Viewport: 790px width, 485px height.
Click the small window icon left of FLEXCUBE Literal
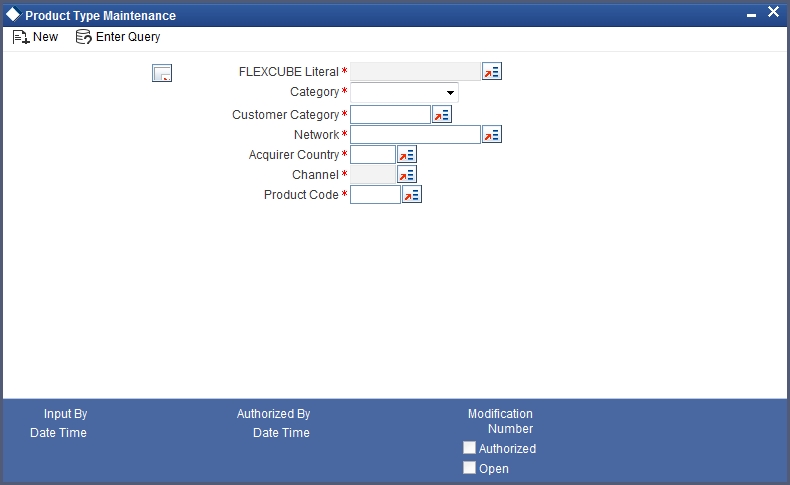(x=162, y=73)
